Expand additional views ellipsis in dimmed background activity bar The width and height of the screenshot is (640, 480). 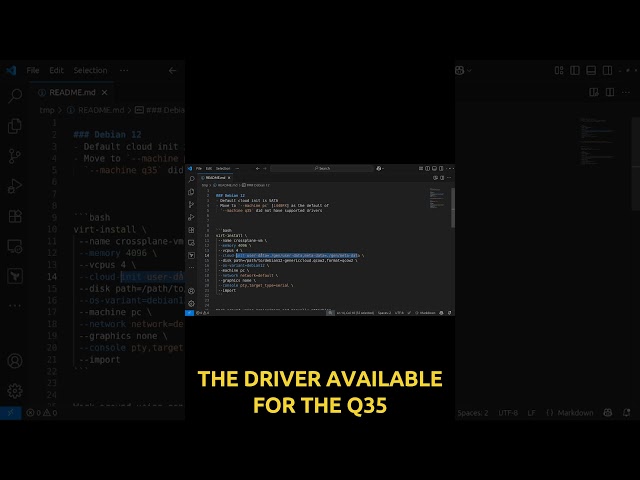[15, 305]
